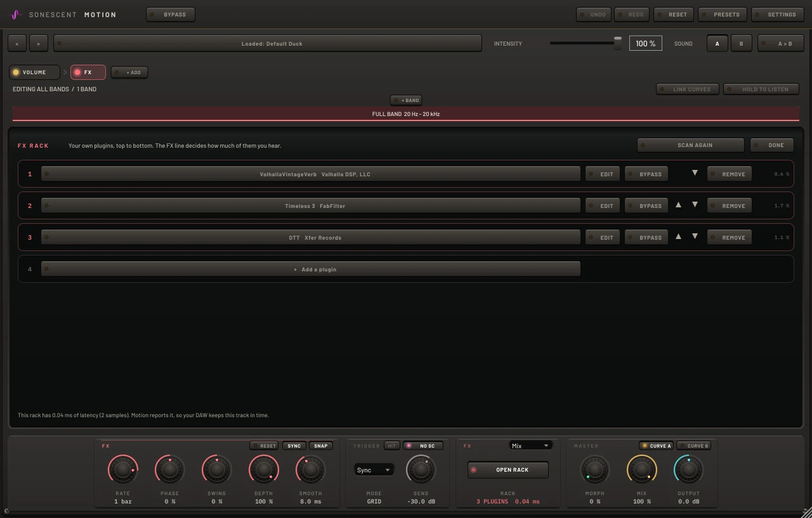Move ValhallaVintageVerb plugin down

pos(695,173)
